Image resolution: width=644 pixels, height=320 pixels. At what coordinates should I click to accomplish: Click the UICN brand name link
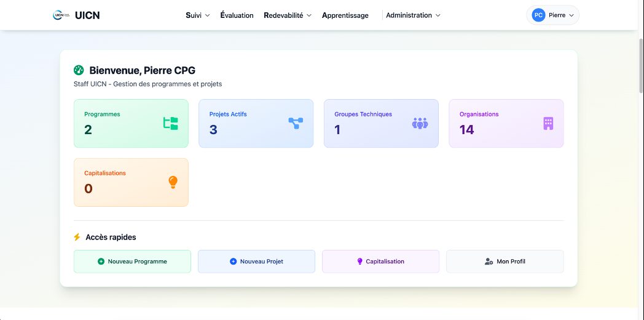[87, 15]
